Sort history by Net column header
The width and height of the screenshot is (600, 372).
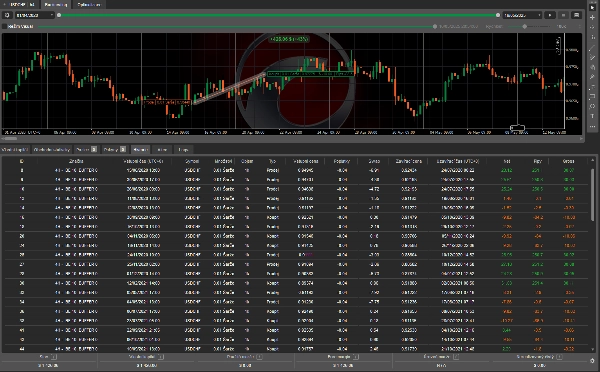tap(507, 161)
